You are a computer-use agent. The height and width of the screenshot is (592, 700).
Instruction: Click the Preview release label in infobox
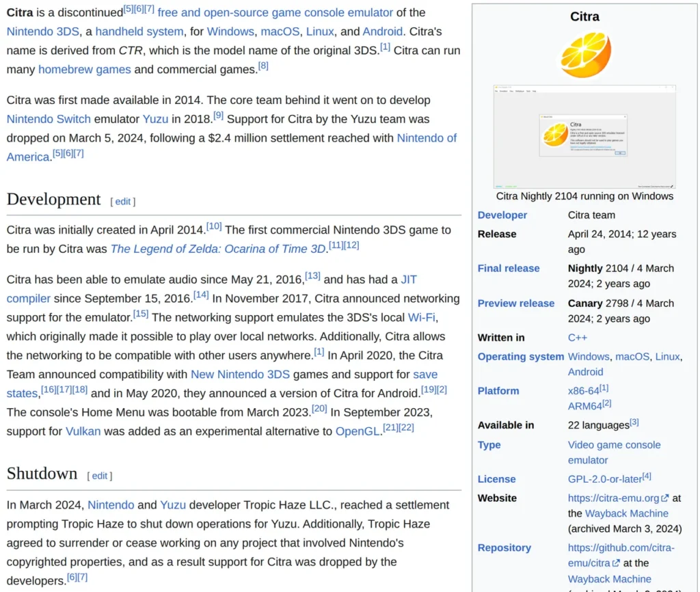point(516,304)
